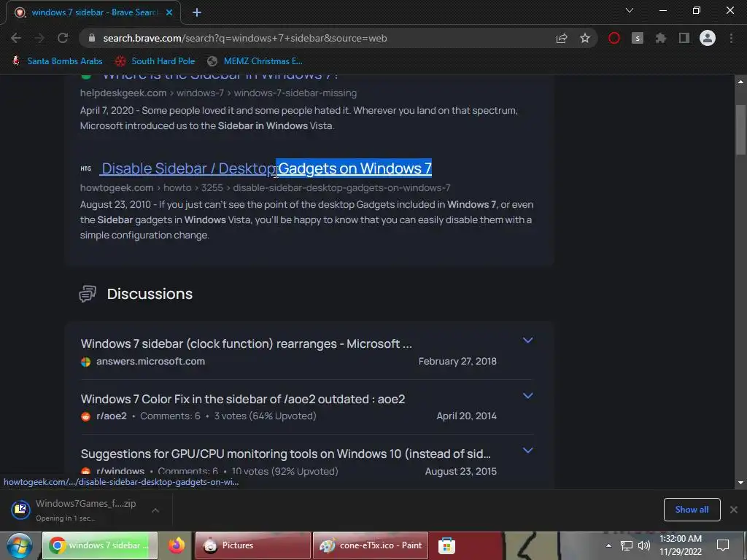Open Windows 7 Color Fix aoe2 discussion
The image size is (747, 560).
pos(243,399)
